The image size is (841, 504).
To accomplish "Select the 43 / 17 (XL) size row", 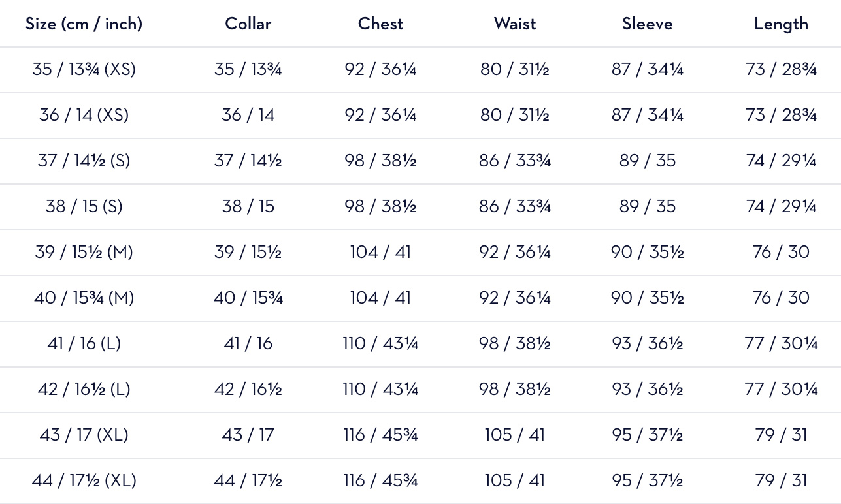I will (x=84, y=435).
